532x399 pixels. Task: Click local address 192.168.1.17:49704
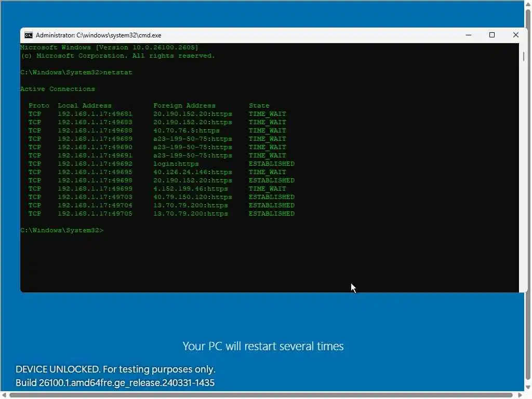(95, 205)
